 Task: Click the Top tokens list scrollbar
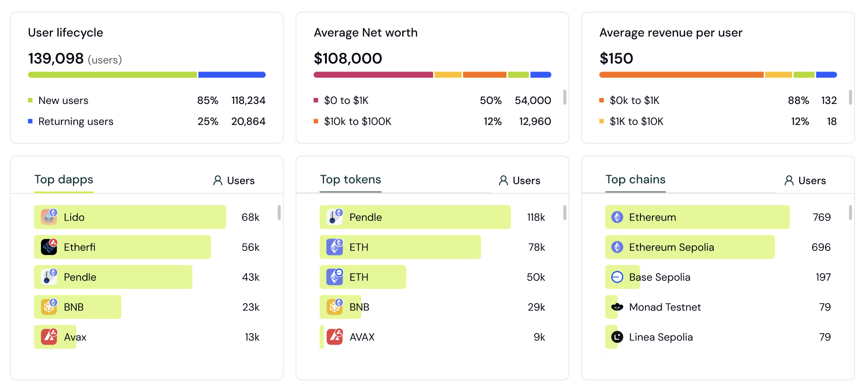[565, 213]
